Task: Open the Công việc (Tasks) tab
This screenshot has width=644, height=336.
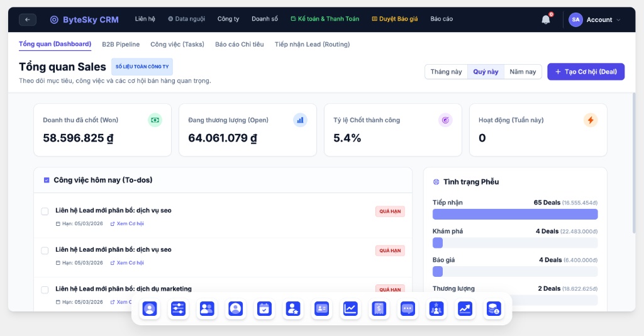Action: pyautogui.click(x=177, y=45)
